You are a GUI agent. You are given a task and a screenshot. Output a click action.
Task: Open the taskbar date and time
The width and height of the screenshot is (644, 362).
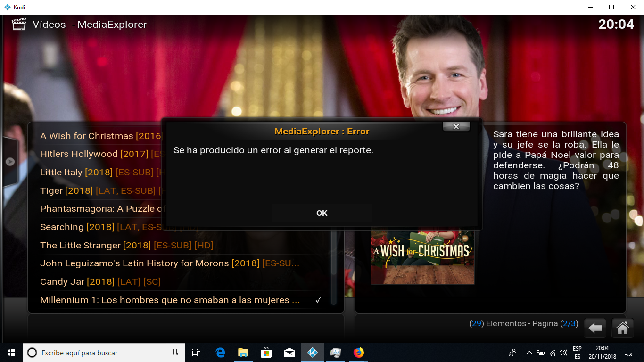[602, 353]
